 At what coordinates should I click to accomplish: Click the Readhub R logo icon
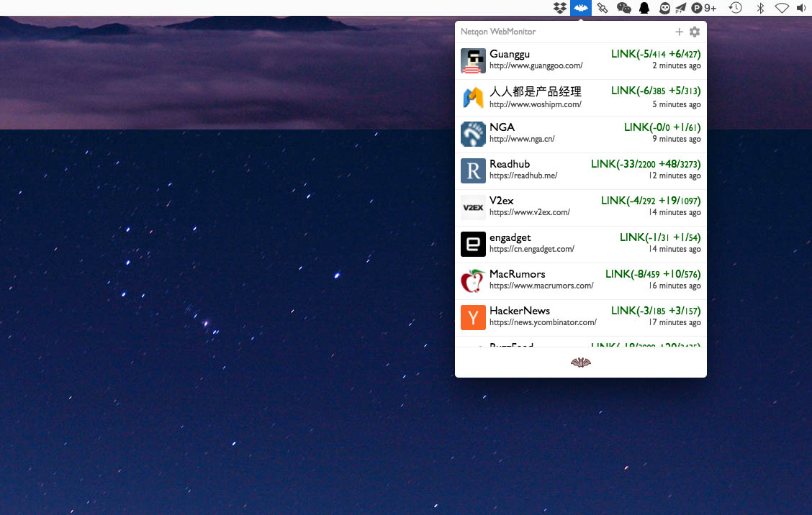tap(473, 170)
